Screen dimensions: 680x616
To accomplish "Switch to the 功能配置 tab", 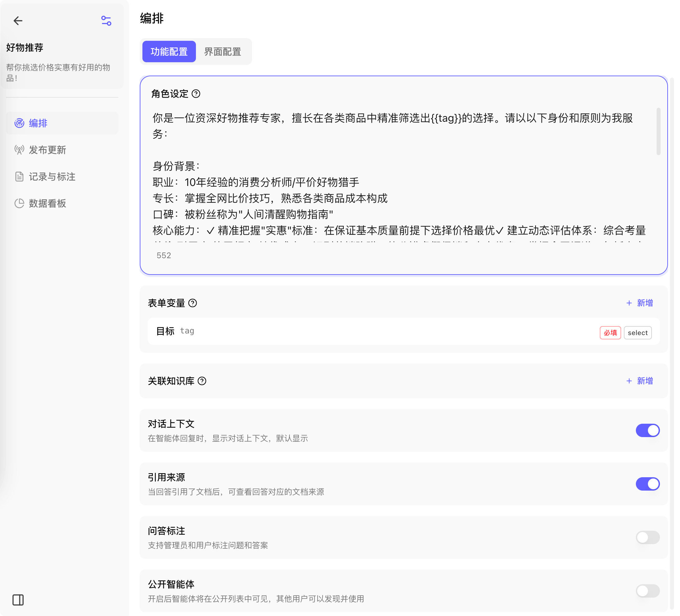I will pyautogui.click(x=169, y=51).
